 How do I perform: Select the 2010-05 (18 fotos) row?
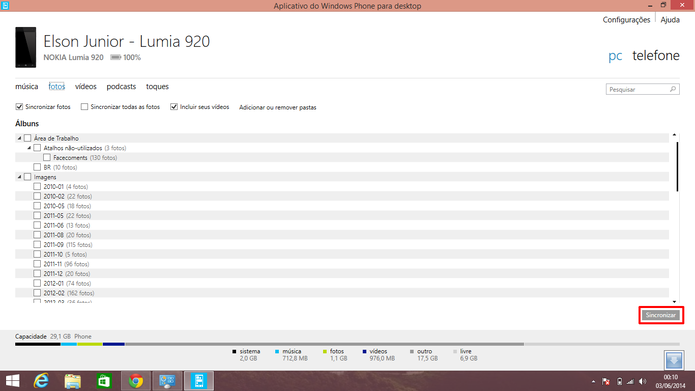point(342,206)
